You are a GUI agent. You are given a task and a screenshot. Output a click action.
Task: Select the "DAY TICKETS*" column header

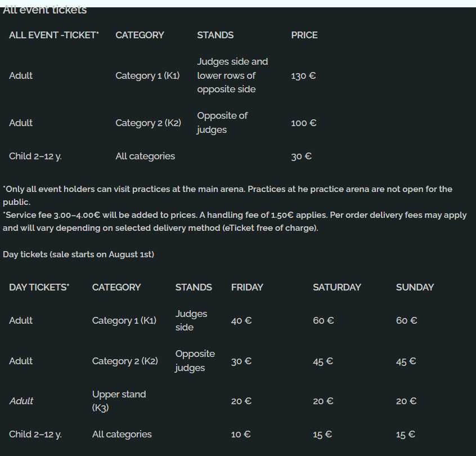click(39, 287)
